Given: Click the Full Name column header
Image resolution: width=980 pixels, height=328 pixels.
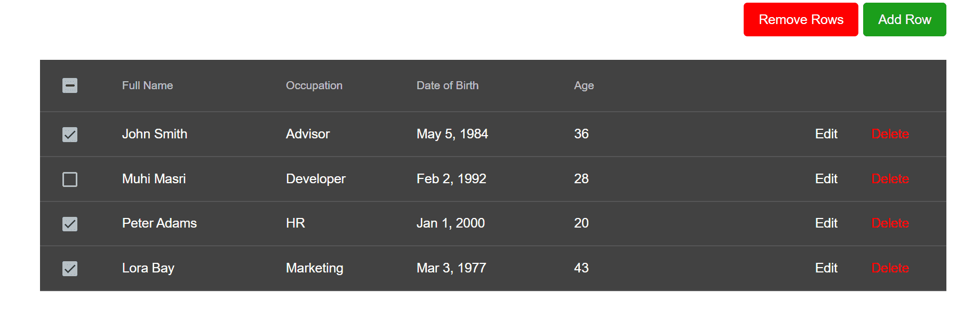Looking at the screenshot, I should (147, 85).
